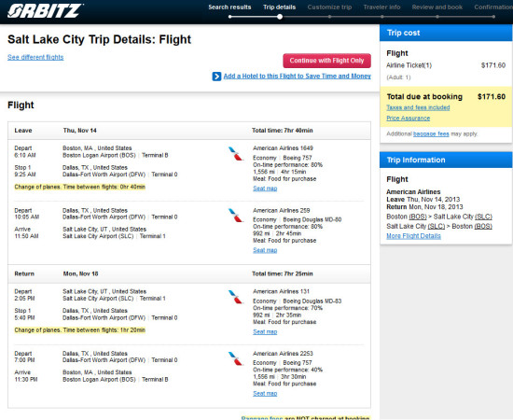This screenshot has height=420, width=513.
Task: Click American Airlines logo for flight 131
Action: 236,297
